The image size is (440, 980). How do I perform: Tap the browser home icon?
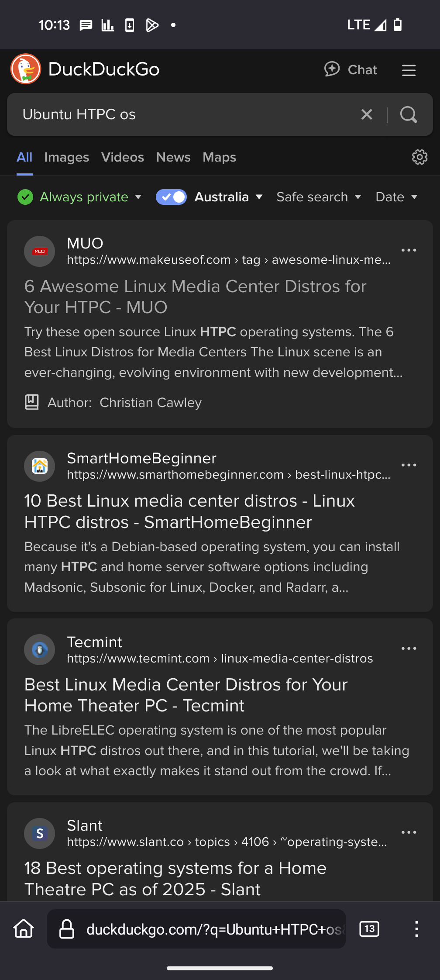[x=24, y=928]
